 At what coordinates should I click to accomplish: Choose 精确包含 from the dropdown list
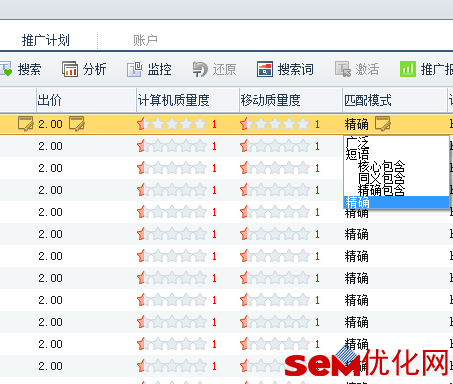[396, 190]
